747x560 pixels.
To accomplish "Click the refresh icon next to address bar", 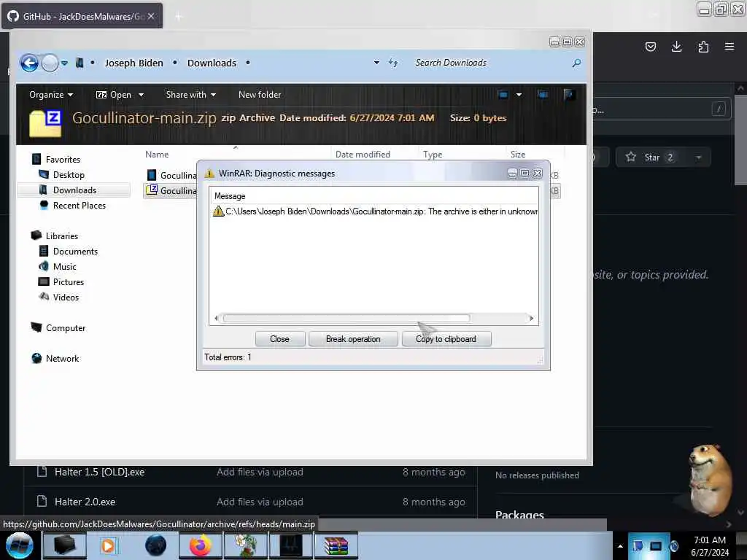I will 393,63.
